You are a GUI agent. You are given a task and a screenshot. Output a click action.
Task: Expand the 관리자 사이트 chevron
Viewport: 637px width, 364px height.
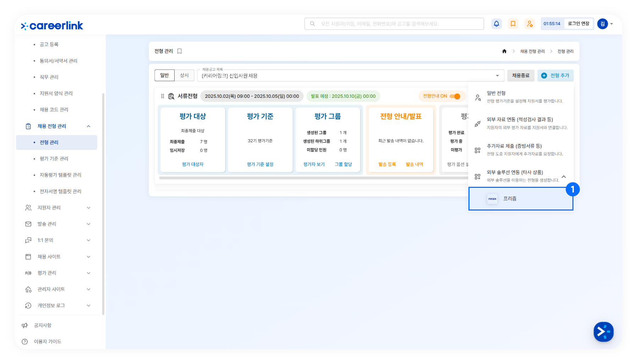89,289
